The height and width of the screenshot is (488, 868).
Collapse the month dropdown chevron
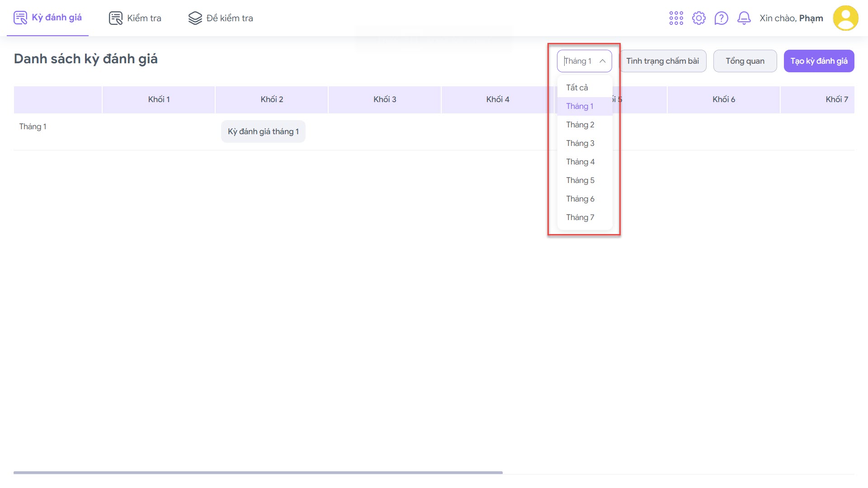click(602, 61)
